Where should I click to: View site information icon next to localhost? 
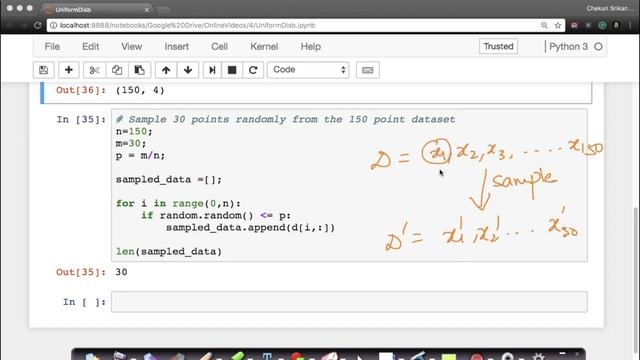[53, 25]
